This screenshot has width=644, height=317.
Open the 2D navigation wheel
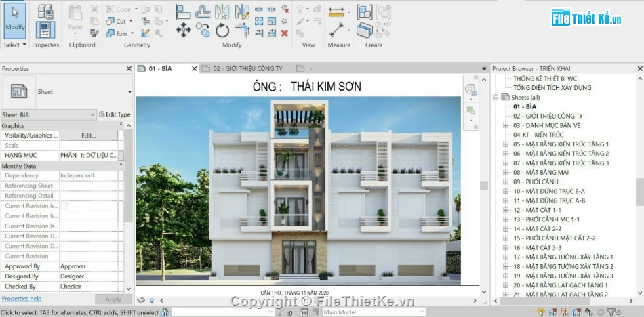470,89
